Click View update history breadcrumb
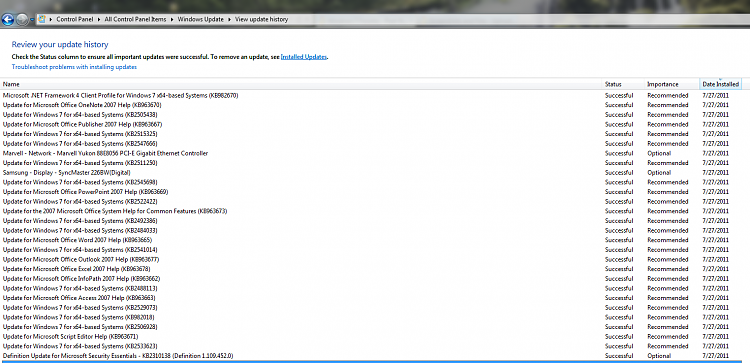Screen dimensions: 750x363 261,20
